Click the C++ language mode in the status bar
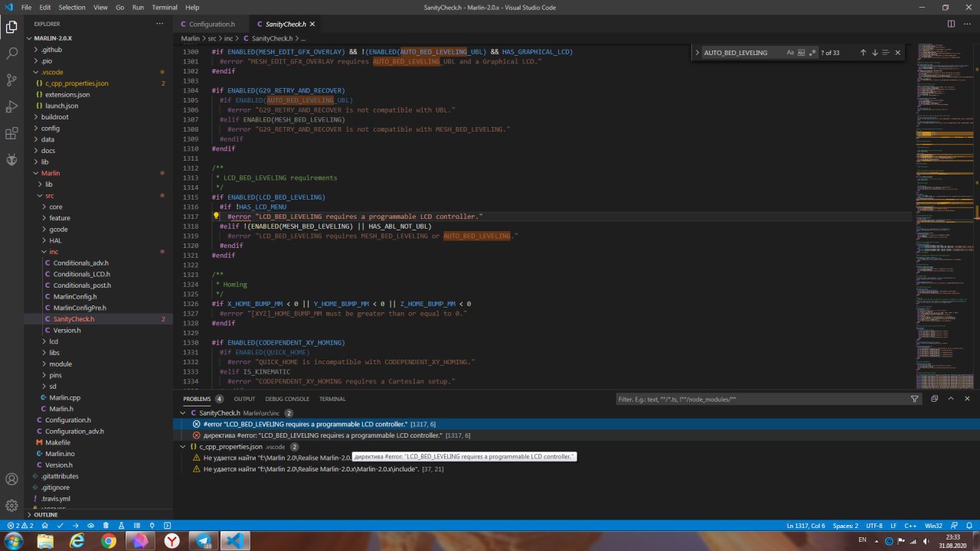The image size is (980, 551). point(910,526)
